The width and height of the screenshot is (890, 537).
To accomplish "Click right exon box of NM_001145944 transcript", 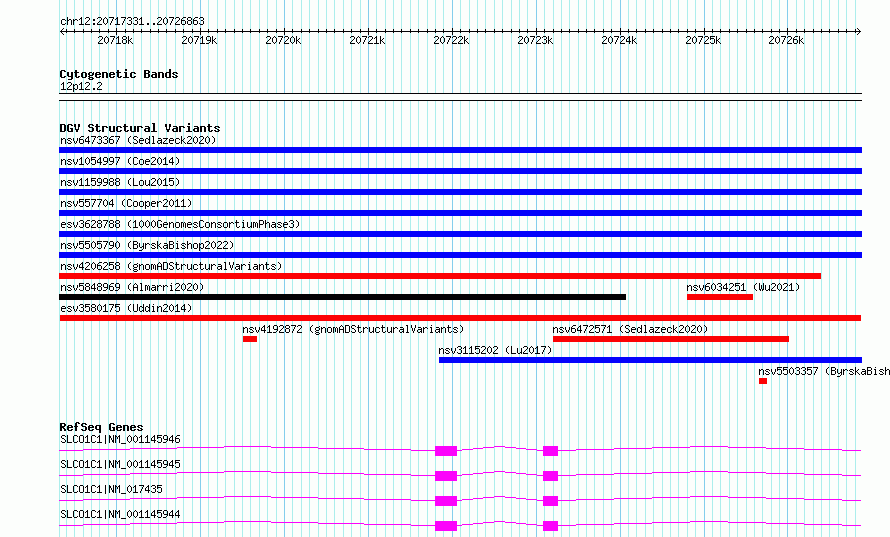I will pos(551,526).
